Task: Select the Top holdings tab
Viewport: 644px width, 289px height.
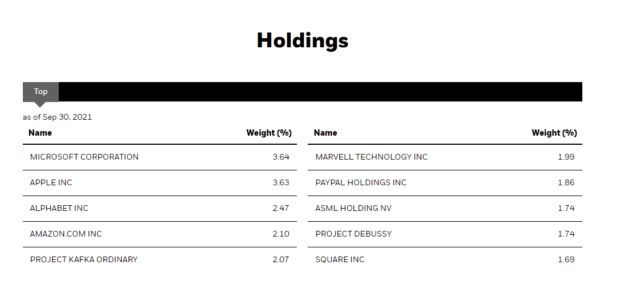Action: coord(41,92)
